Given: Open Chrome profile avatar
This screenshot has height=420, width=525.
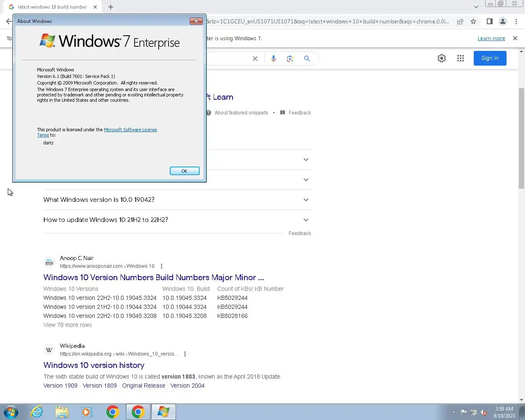Looking at the screenshot, I should 502,21.
